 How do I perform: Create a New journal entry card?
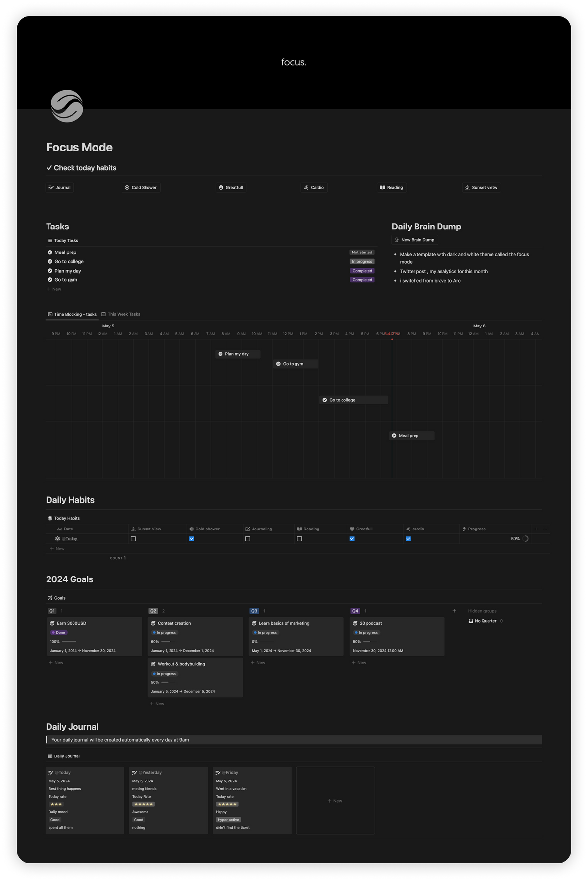pyautogui.click(x=336, y=801)
